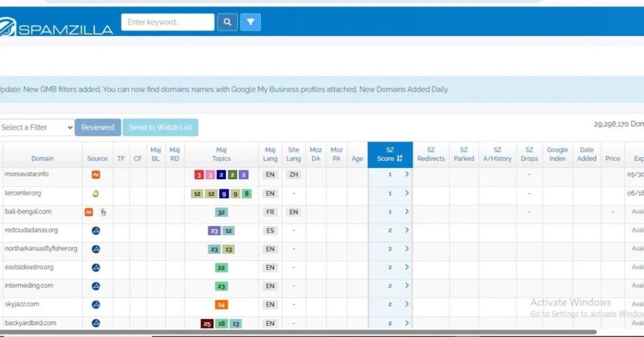Viewport: 644px width, 337px height.
Task: Click the orange source icon for bali-bengal.com
Action: click(x=89, y=212)
